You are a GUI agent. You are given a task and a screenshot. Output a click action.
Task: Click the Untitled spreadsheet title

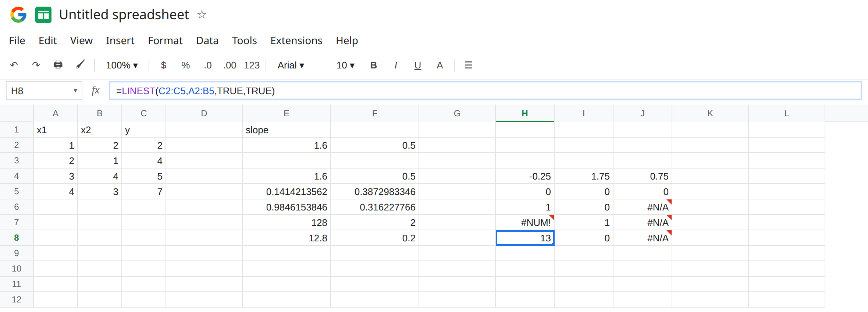pos(124,15)
